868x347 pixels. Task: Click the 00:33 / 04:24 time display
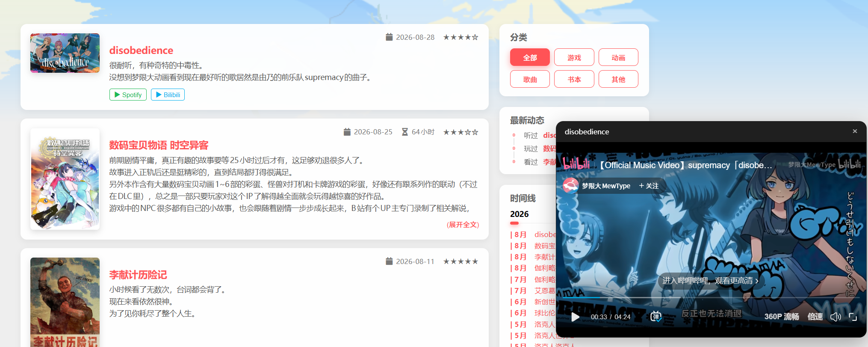611,317
